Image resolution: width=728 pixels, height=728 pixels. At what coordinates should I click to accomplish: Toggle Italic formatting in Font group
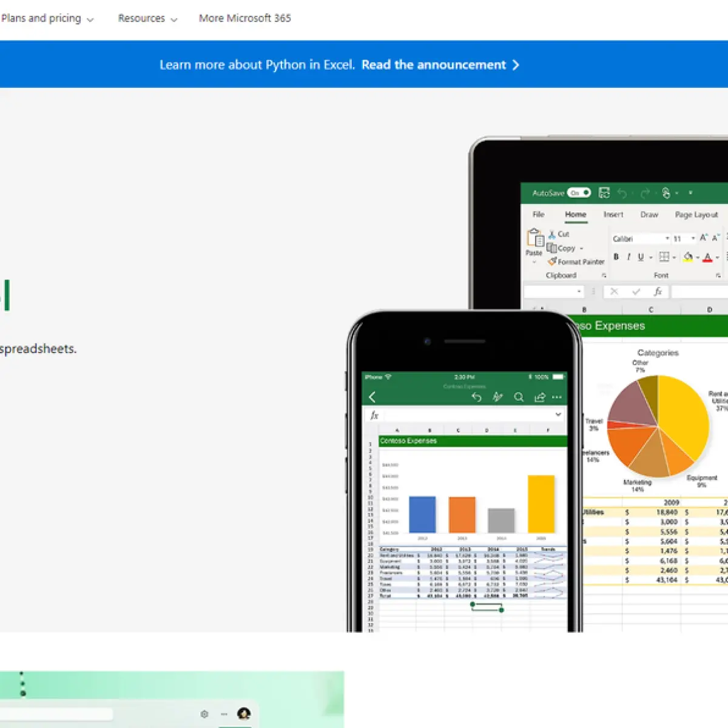[629, 257]
